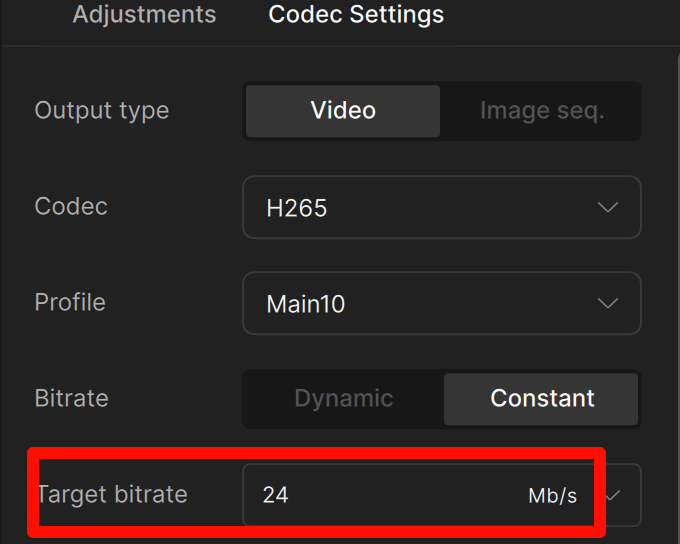Viewport: 680px width, 544px height.
Task: Switch to the Adjustments tab
Action: point(144,15)
